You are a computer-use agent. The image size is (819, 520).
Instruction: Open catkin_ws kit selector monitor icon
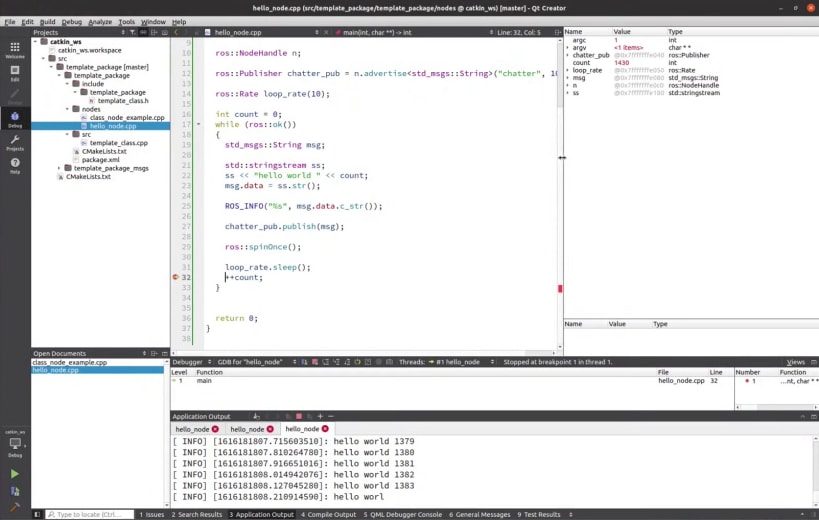pos(15,444)
